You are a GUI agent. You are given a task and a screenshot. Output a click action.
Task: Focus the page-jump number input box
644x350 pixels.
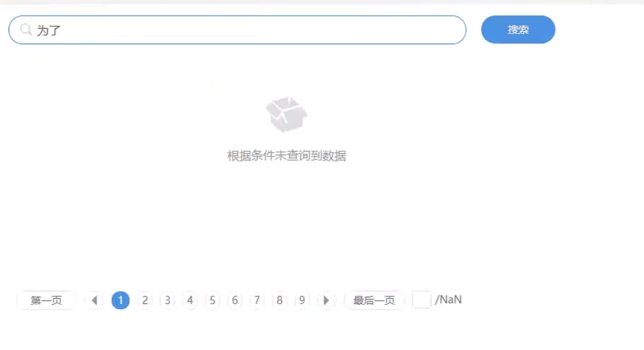point(421,299)
